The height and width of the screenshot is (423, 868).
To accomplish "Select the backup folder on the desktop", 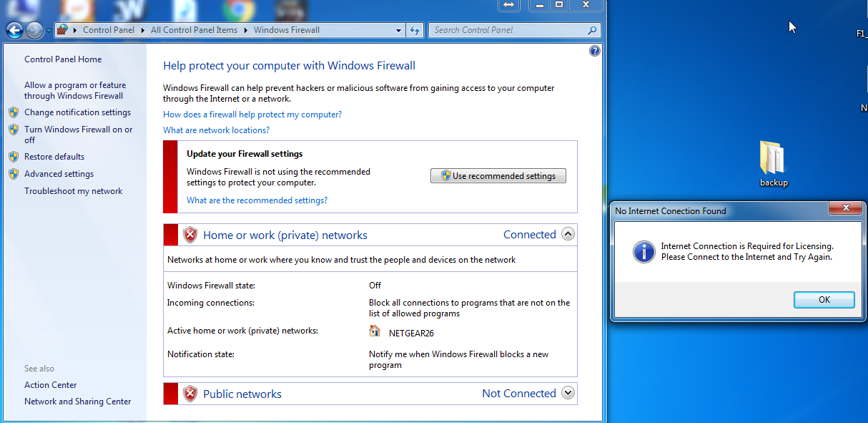I will 774,164.
